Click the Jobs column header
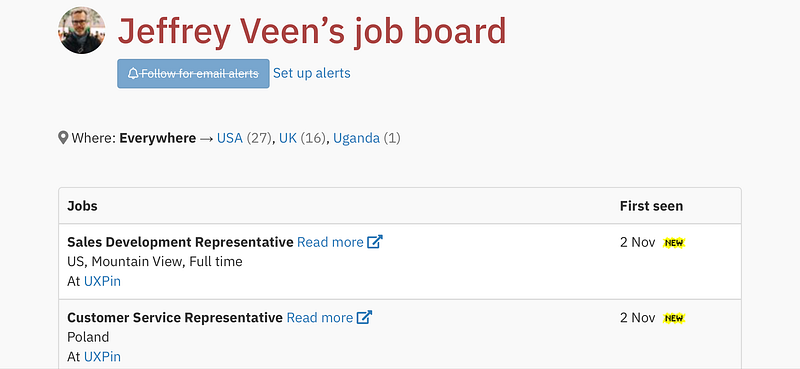The image size is (800, 369). [x=82, y=206]
